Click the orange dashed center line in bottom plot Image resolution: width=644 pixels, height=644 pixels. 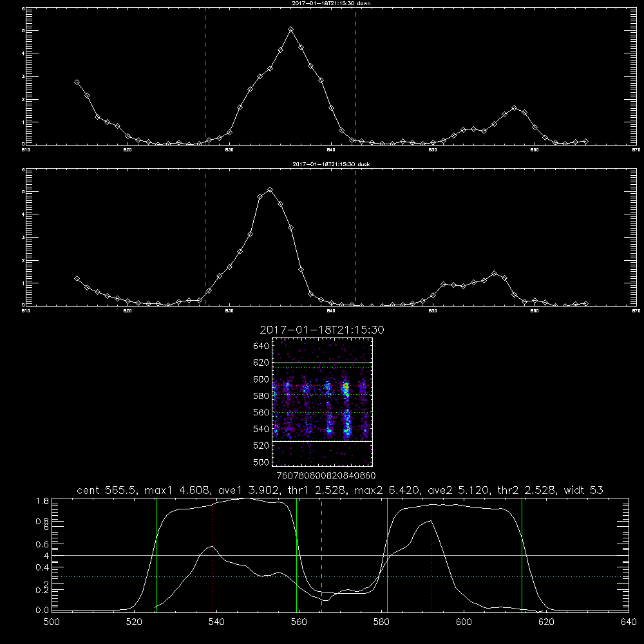321,554
